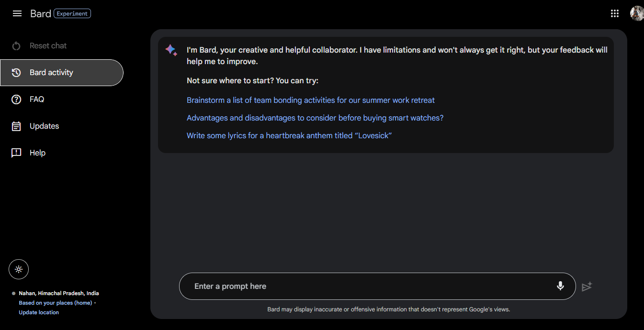Screen dimensions: 644x330
Task: Click the Update location link
Action: pos(39,312)
